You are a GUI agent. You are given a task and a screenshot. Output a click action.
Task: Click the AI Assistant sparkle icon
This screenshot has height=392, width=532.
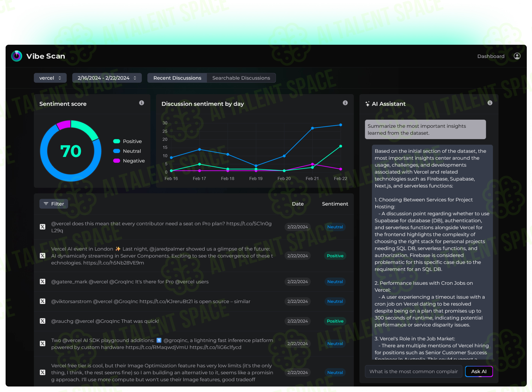pos(367,104)
